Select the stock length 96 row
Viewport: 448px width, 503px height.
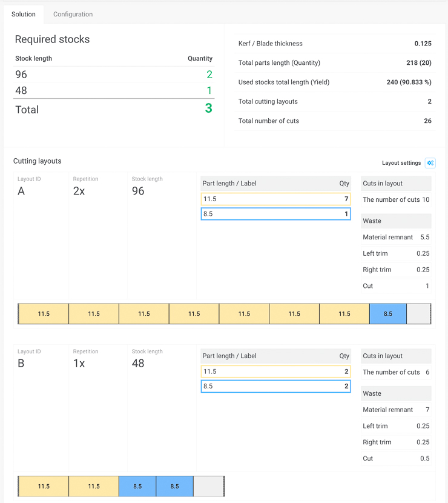pos(114,75)
